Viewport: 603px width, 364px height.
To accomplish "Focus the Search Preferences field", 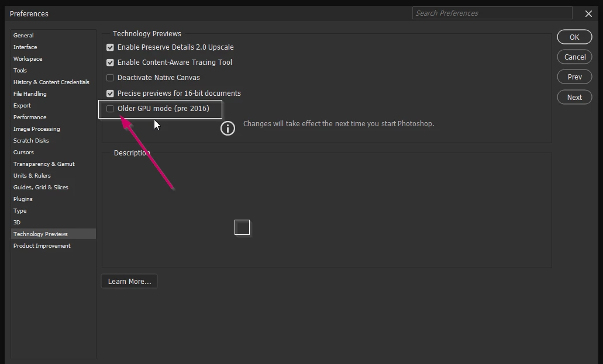I will [492, 13].
